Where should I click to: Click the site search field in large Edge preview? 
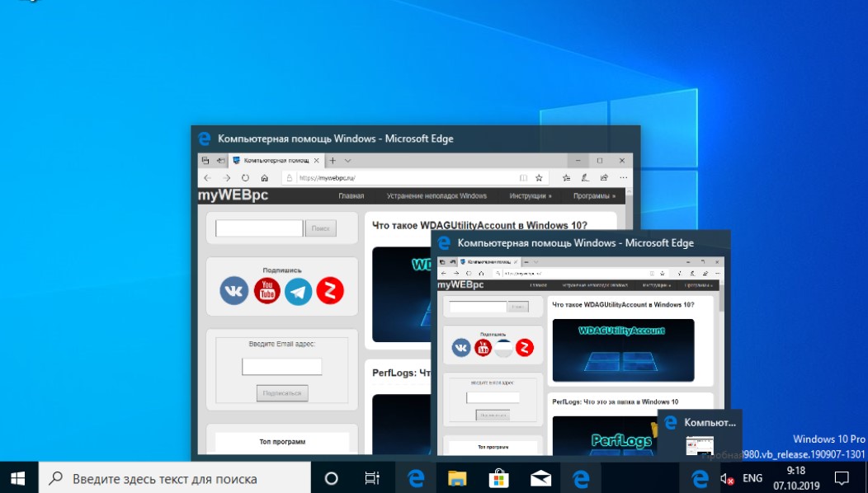(259, 228)
